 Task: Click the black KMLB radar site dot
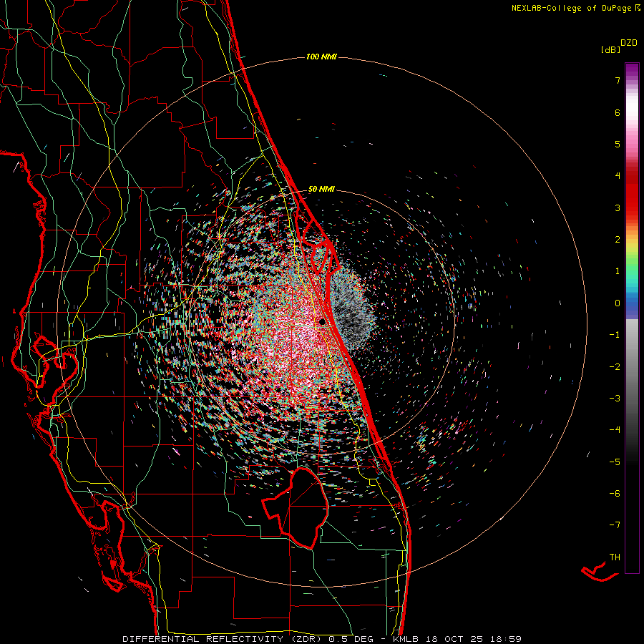coord(323,321)
